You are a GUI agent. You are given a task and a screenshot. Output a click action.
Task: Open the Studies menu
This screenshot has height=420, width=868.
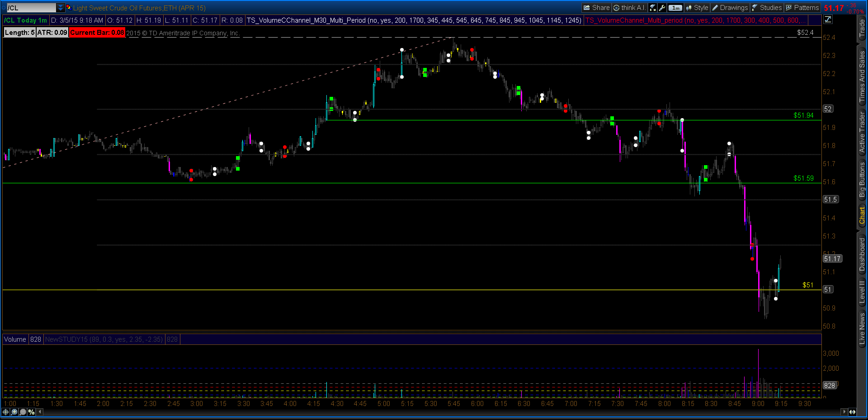click(x=767, y=8)
